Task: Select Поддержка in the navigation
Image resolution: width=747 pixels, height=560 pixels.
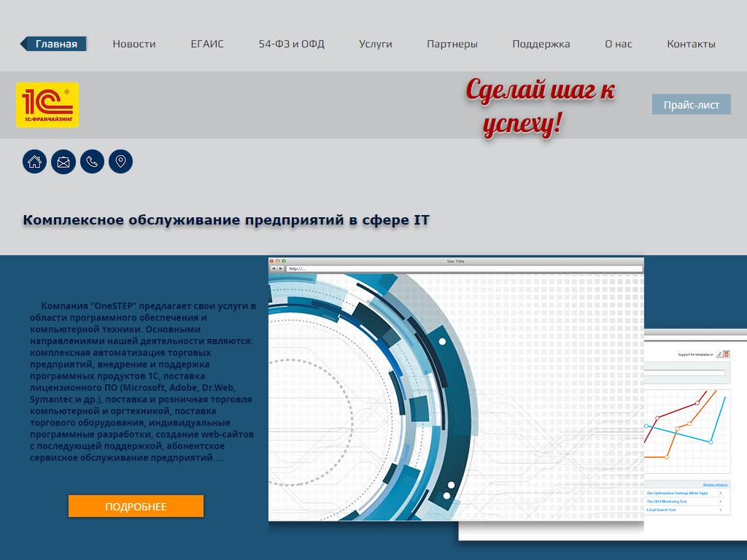Action: [x=541, y=44]
